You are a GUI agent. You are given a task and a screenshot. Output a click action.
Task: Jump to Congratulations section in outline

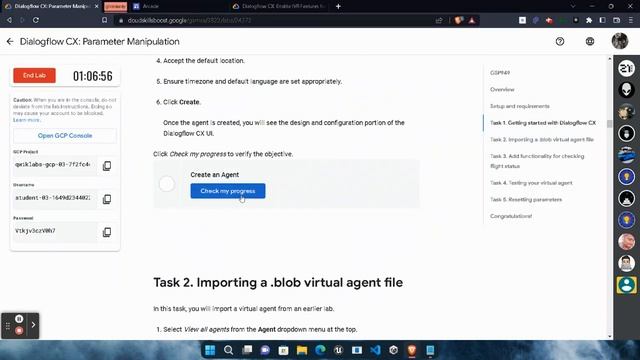tap(511, 216)
